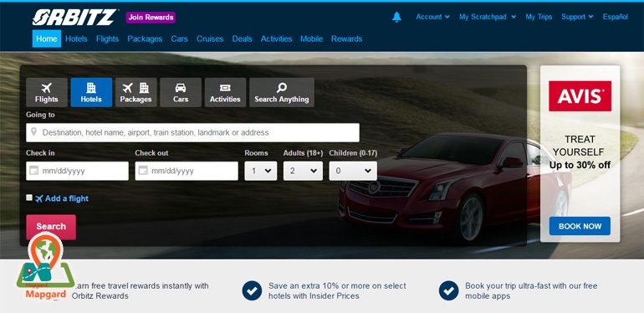
Task: Expand the Rooms dropdown
Action: [x=261, y=171]
